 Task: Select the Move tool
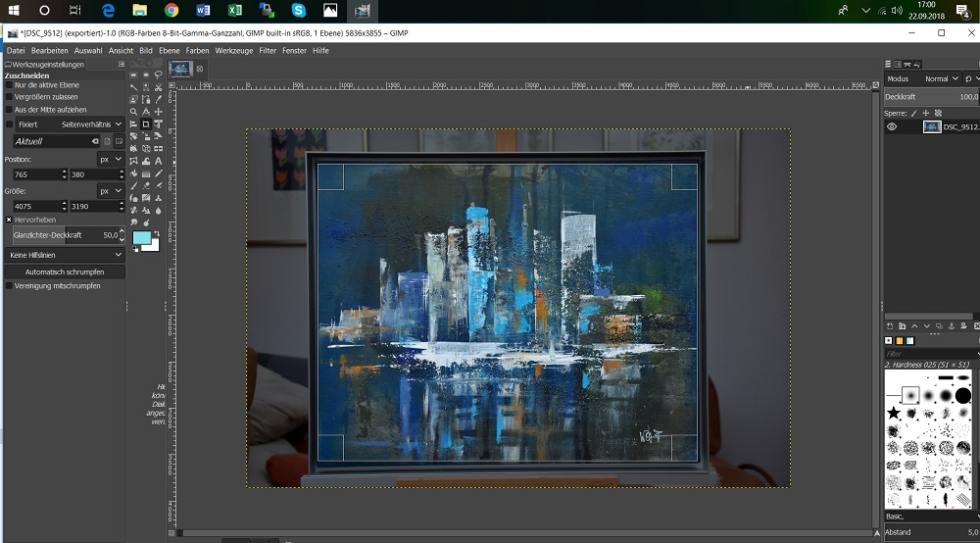[158, 112]
